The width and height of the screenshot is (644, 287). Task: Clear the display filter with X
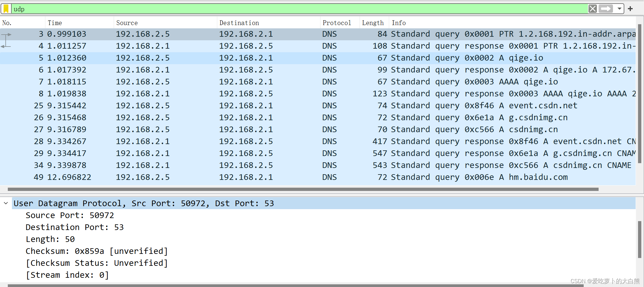tap(593, 9)
